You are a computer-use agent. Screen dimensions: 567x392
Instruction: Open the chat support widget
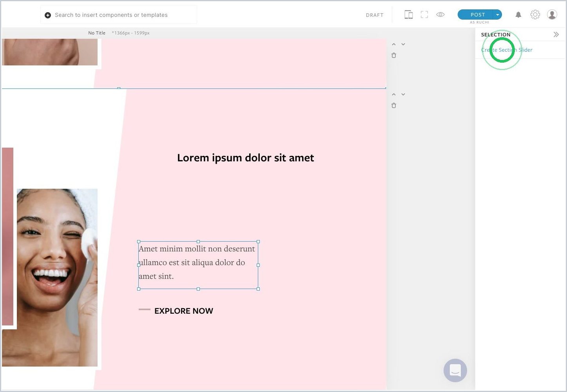pos(455,370)
